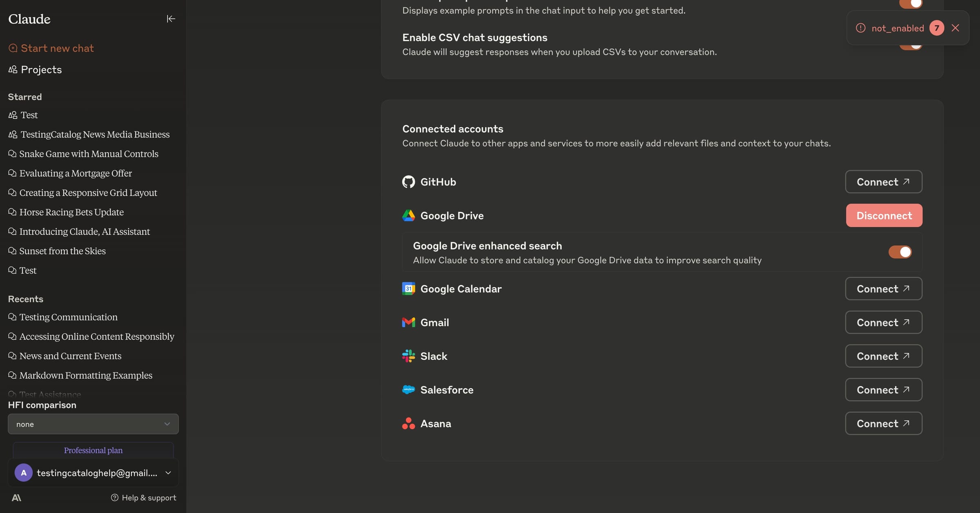This screenshot has height=513, width=980.
Task: Select the Testing Communication chat
Action: (68, 317)
